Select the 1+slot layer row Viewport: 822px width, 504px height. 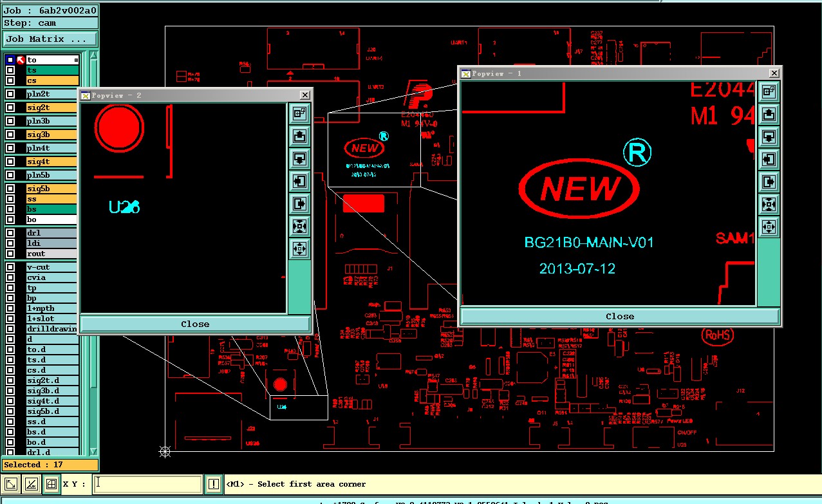pos(51,319)
